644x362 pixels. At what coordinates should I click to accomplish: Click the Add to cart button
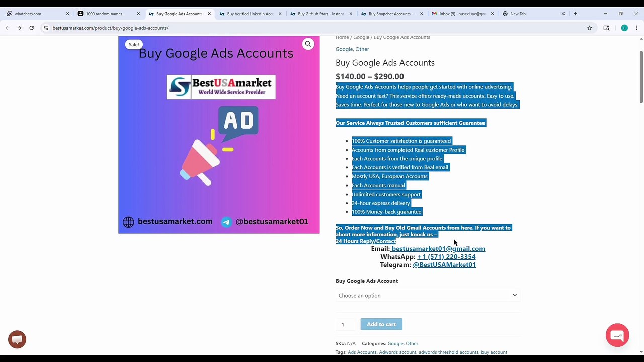(x=381, y=324)
